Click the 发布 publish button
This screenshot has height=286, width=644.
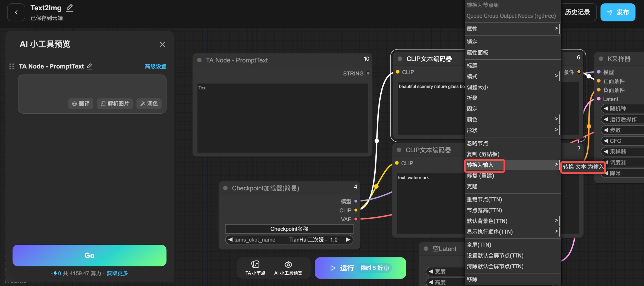pos(618,12)
